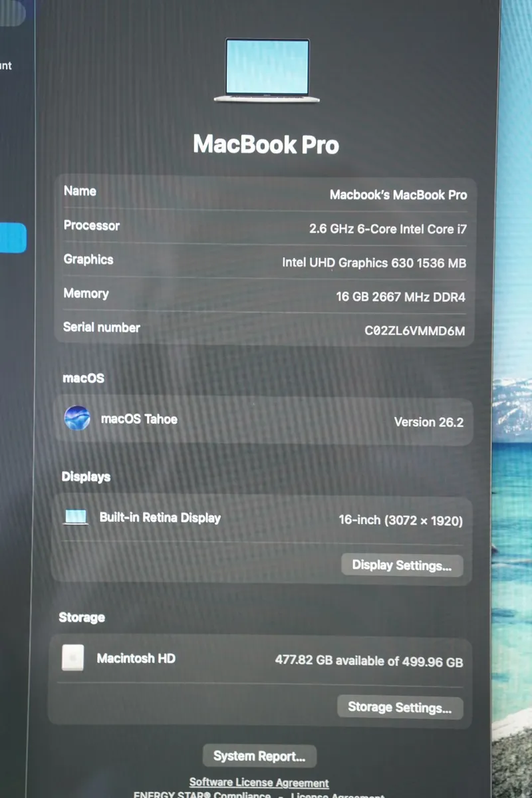The width and height of the screenshot is (532, 798).
Task: Click the Storage section heading
Action: coord(82,617)
